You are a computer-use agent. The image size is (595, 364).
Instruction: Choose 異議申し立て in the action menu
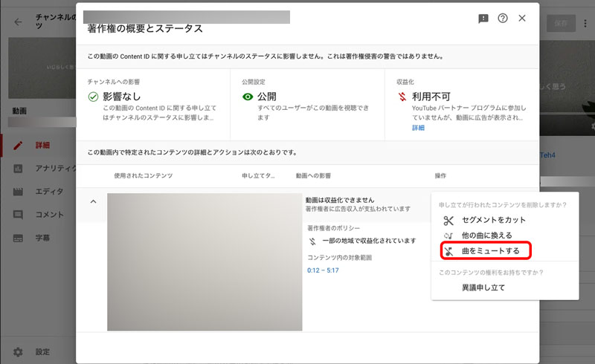[483, 287]
